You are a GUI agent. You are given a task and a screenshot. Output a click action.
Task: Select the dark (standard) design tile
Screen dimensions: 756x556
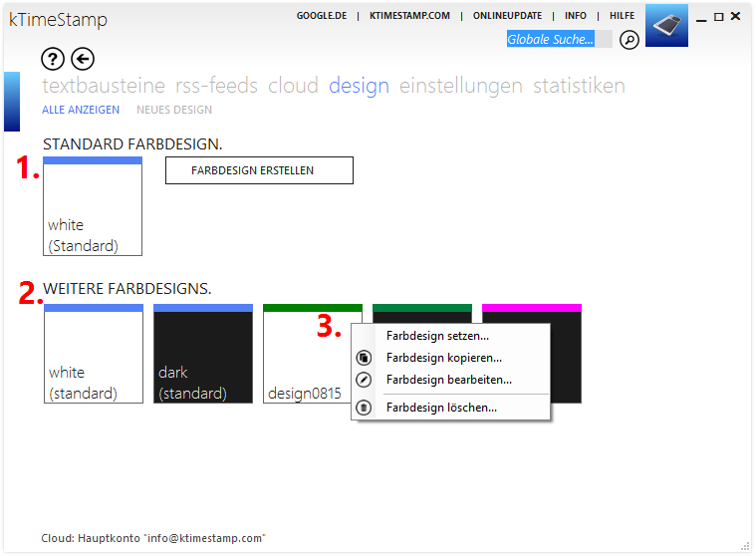pos(203,354)
